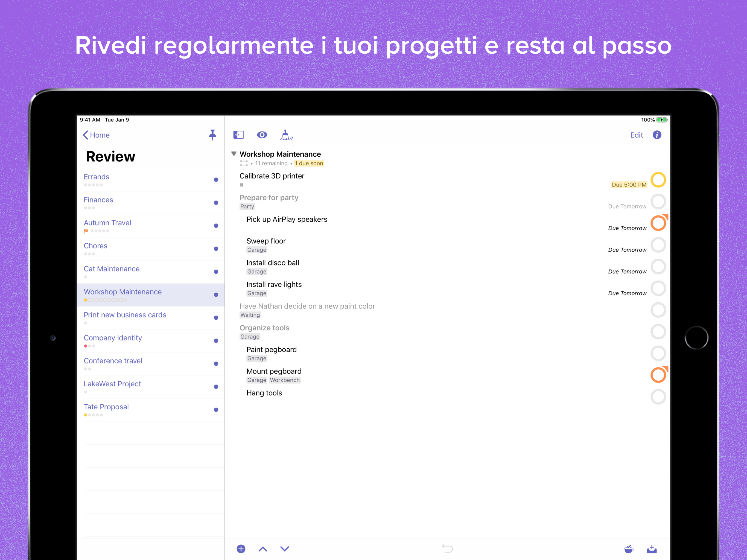Pin the Review perspective with the pin icon
This screenshot has width=747, height=560.
[x=212, y=135]
